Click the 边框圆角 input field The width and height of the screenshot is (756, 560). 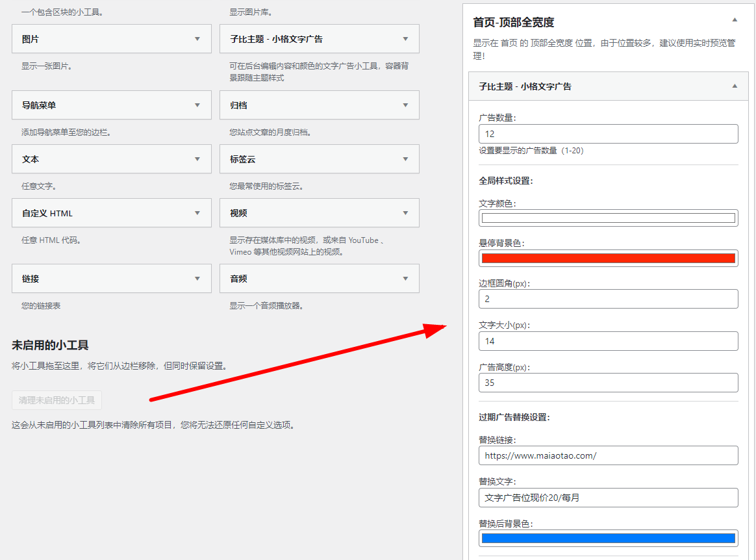[608, 299]
